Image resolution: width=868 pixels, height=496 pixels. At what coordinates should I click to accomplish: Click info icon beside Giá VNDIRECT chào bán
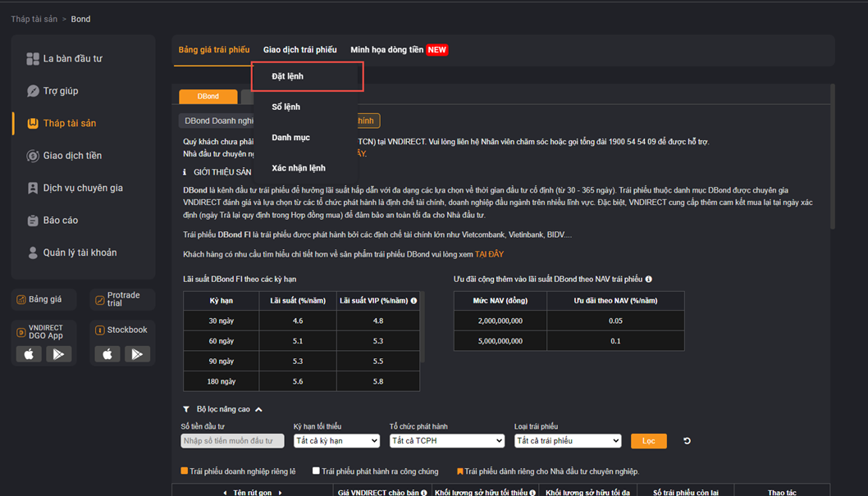coord(424,493)
